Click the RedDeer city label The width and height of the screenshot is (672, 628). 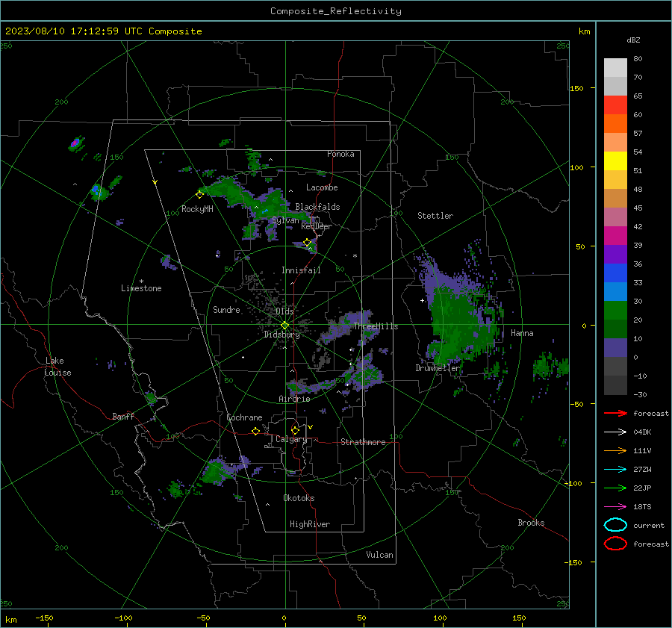(317, 226)
